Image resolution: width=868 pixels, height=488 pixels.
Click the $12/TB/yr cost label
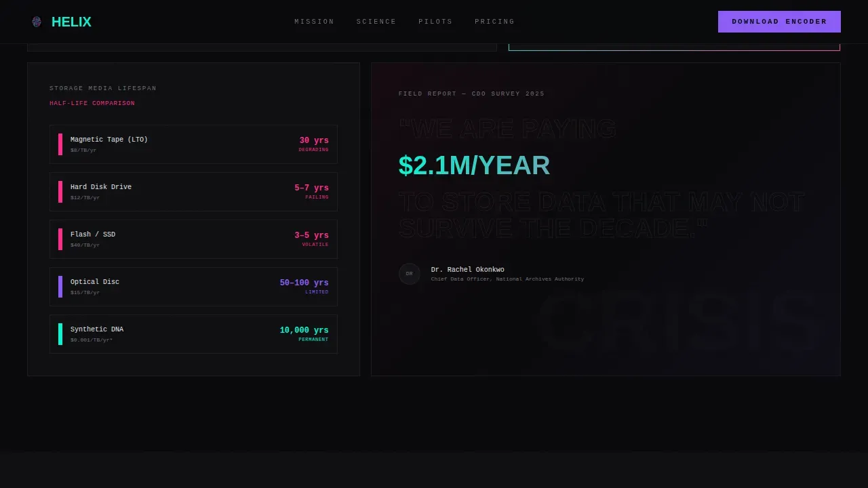85,198
